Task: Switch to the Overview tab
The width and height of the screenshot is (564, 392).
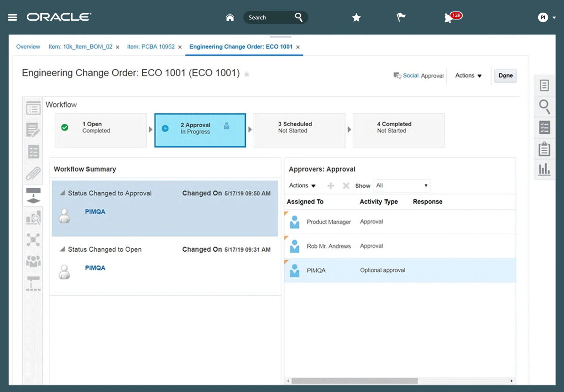Action: [28, 47]
